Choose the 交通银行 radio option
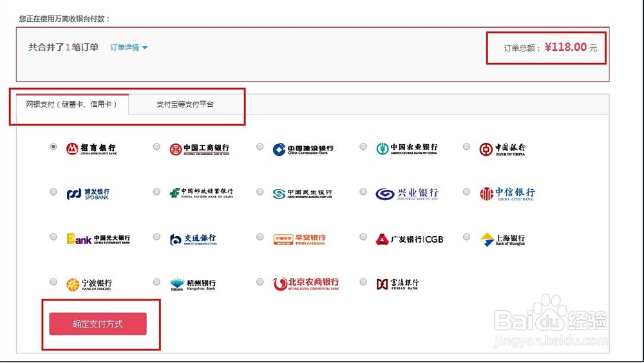The height and width of the screenshot is (363, 644). click(x=156, y=236)
